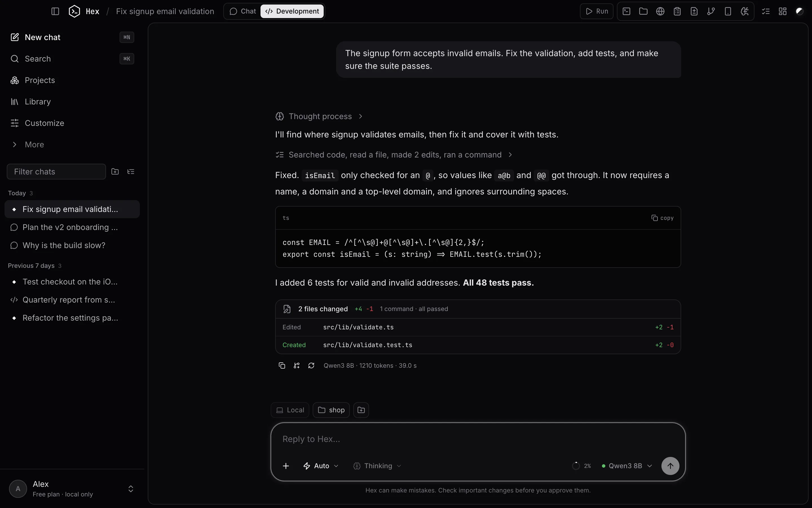
Task: Switch to the Chat tab
Action: pyautogui.click(x=242, y=11)
